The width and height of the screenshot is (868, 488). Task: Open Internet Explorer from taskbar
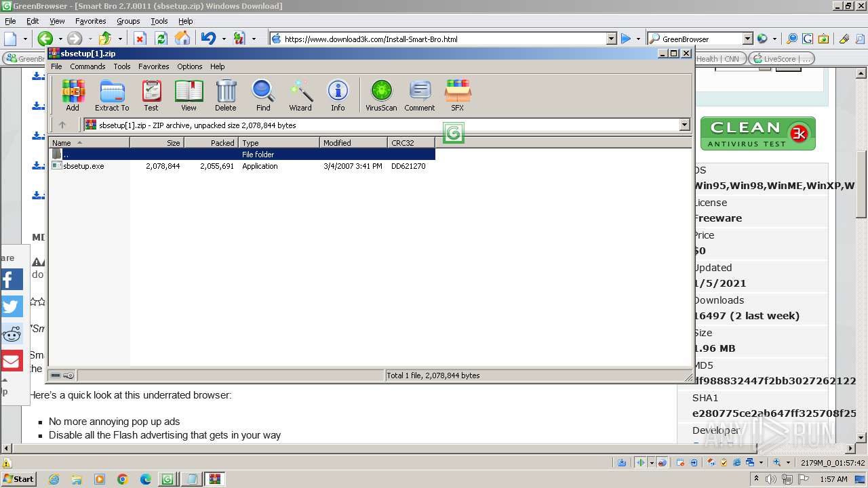(54, 479)
